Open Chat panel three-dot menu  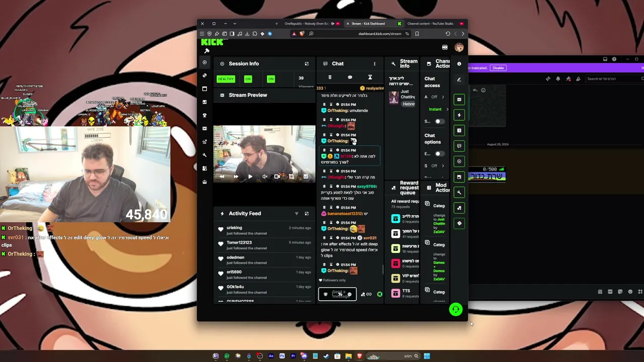click(374, 64)
